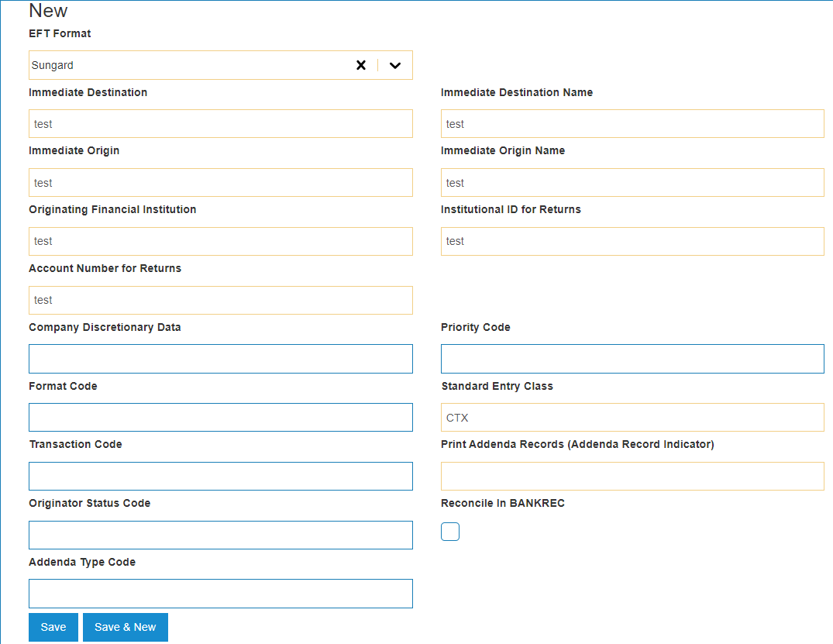Viewport: 833px width, 644px height.
Task: Click the Priority Code label
Action: 476,327
